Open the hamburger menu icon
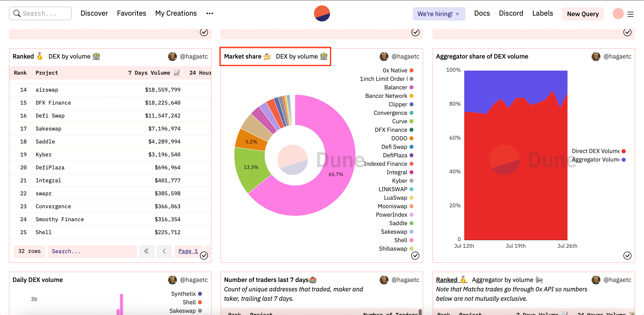This screenshot has width=644, height=315. click(630, 14)
